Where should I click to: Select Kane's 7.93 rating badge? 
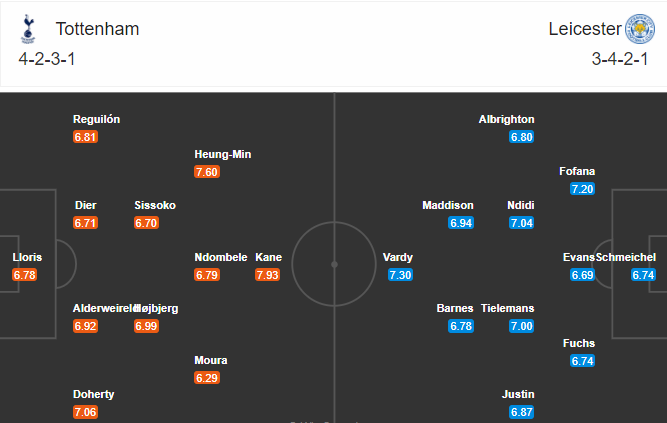(x=268, y=275)
